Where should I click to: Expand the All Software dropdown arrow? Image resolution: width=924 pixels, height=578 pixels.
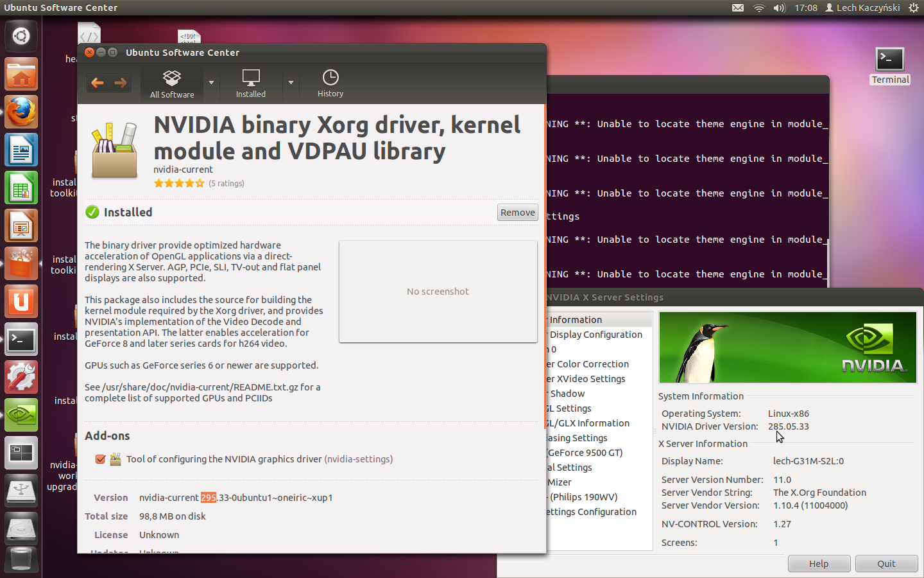[x=211, y=83]
